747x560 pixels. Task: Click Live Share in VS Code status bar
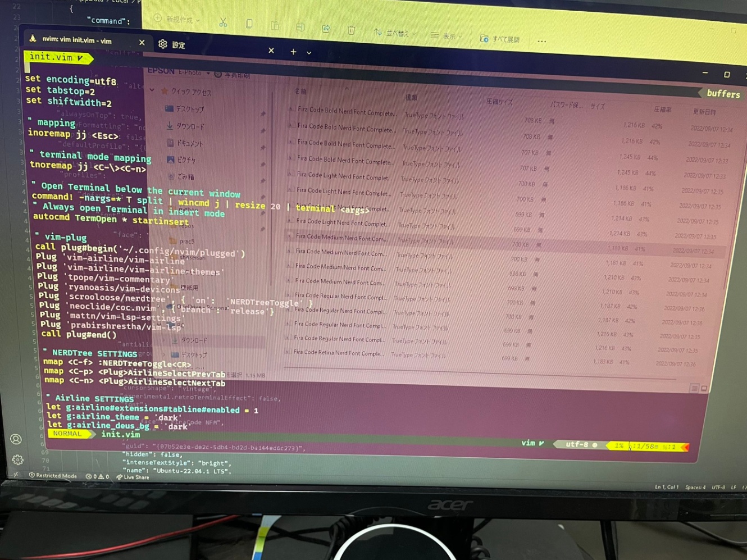pyautogui.click(x=133, y=477)
